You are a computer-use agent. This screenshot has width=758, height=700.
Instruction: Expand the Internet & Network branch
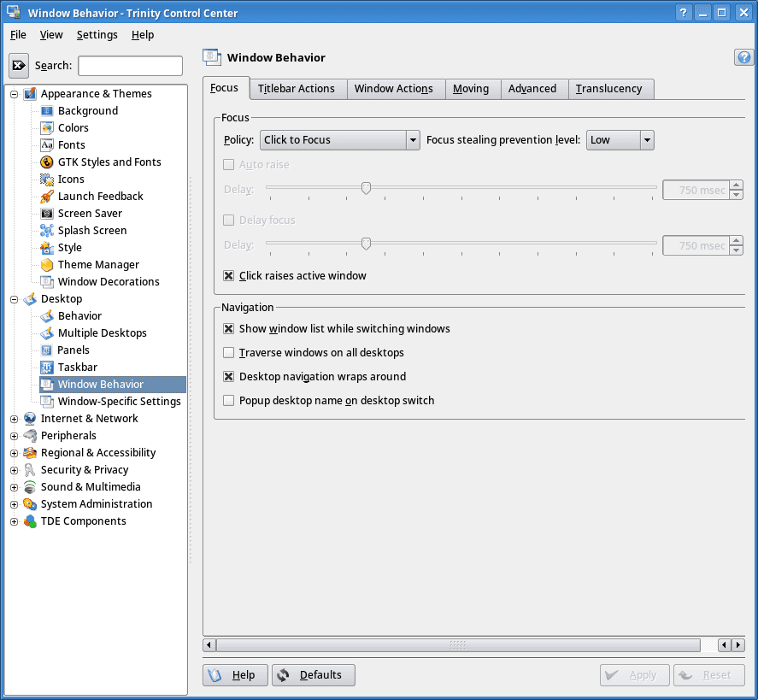pyautogui.click(x=14, y=419)
